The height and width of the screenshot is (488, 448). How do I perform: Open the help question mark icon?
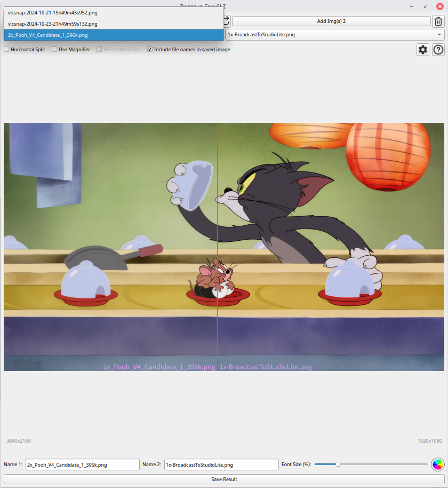438,50
